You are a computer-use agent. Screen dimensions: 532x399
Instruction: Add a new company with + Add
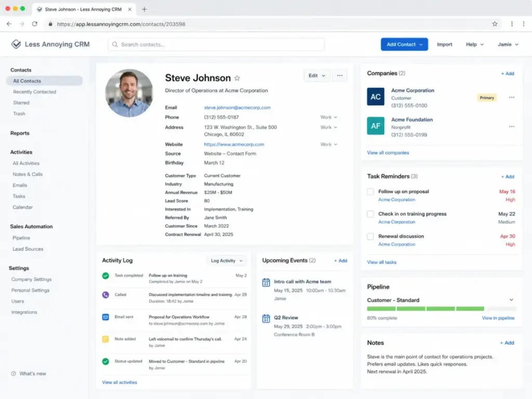point(508,74)
